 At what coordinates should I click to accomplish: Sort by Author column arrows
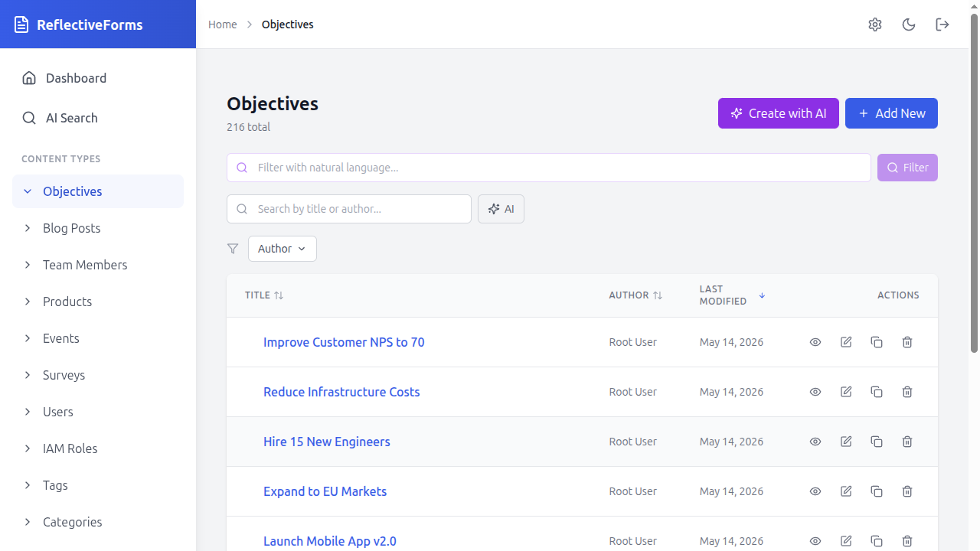pos(658,295)
